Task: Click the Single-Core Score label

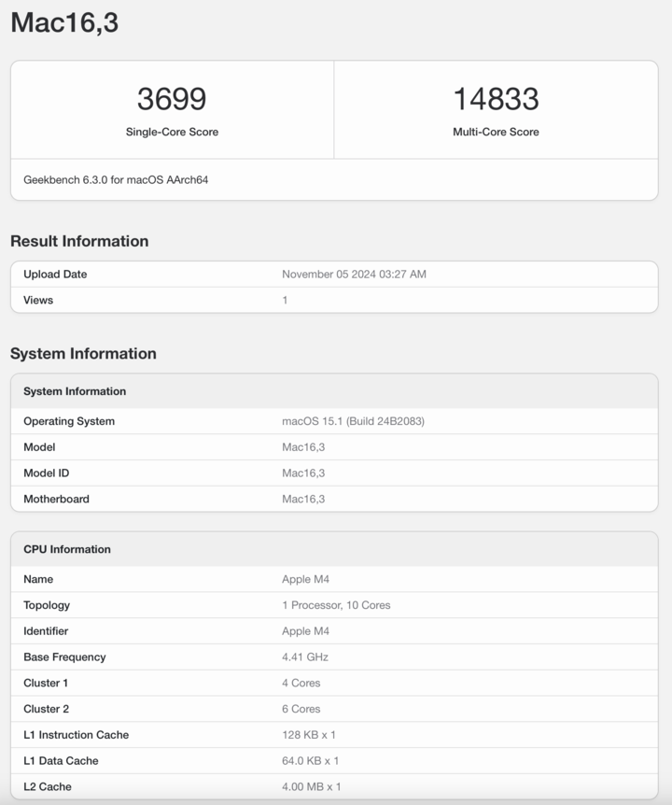Action: 172,133
